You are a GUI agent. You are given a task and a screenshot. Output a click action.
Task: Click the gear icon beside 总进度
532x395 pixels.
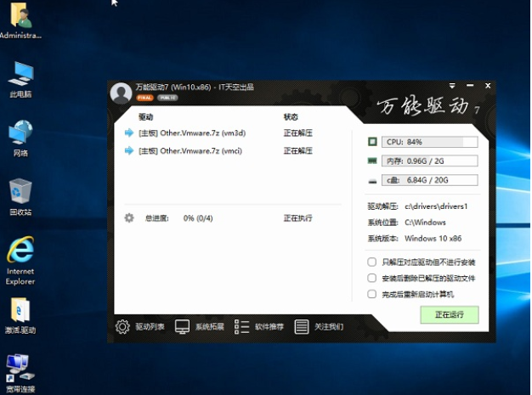pyautogui.click(x=129, y=217)
